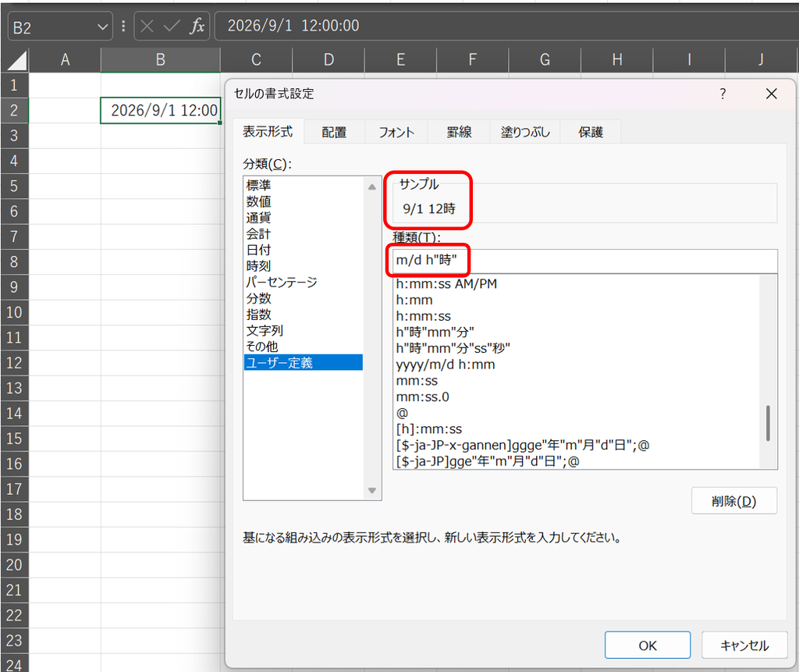Select 数値 category

(x=304, y=201)
